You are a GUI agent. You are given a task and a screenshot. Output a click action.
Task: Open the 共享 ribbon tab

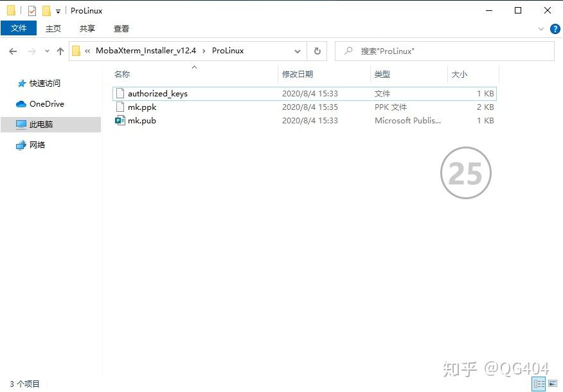click(87, 28)
